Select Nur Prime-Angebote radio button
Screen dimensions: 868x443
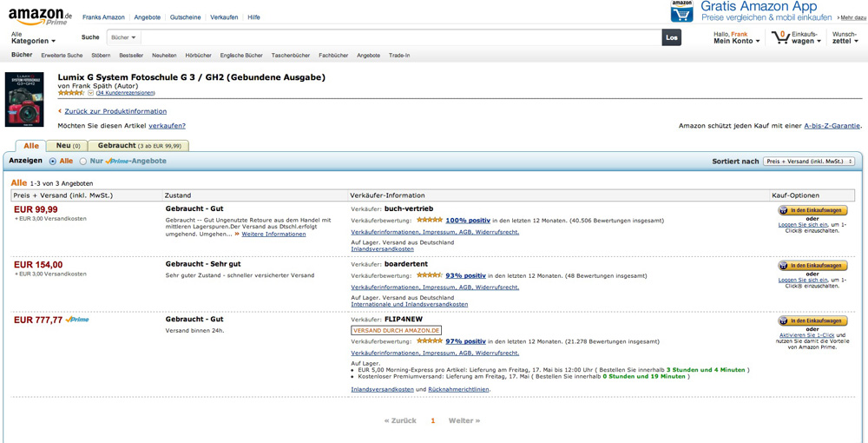pyautogui.click(x=83, y=162)
